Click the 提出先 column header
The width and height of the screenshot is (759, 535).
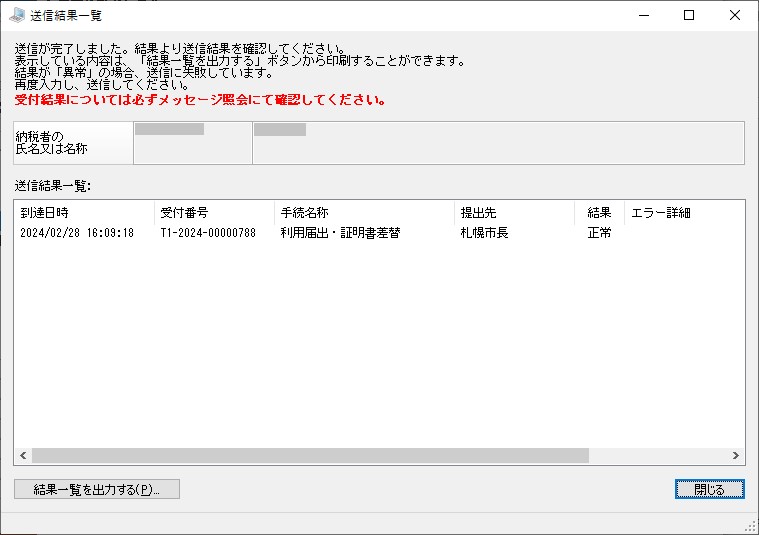[x=515, y=213]
